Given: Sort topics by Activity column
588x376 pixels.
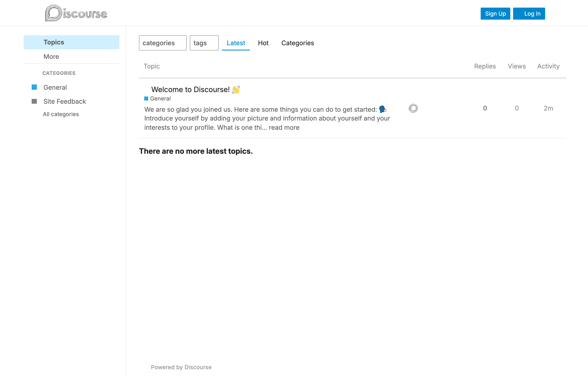Looking at the screenshot, I should pyautogui.click(x=548, y=66).
